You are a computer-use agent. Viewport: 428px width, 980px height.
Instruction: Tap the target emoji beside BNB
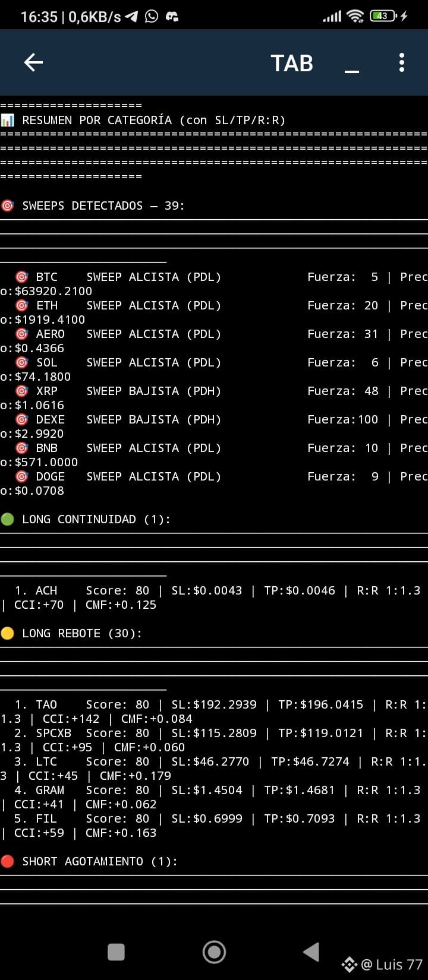(21, 448)
